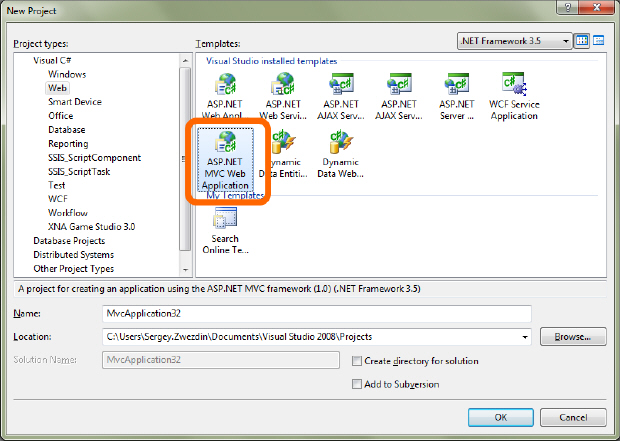The width and height of the screenshot is (620, 441).
Task: Click the project types scrollbar thumb
Action: pos(185,159)
